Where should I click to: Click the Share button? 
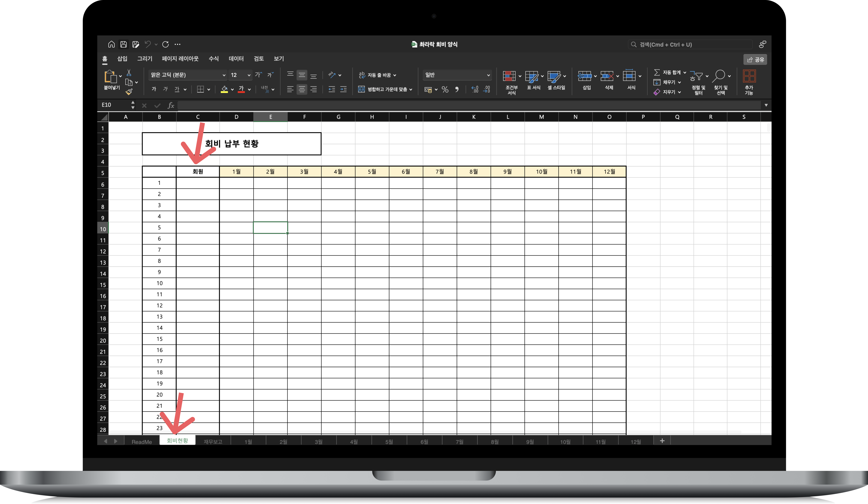pos(755,60)
